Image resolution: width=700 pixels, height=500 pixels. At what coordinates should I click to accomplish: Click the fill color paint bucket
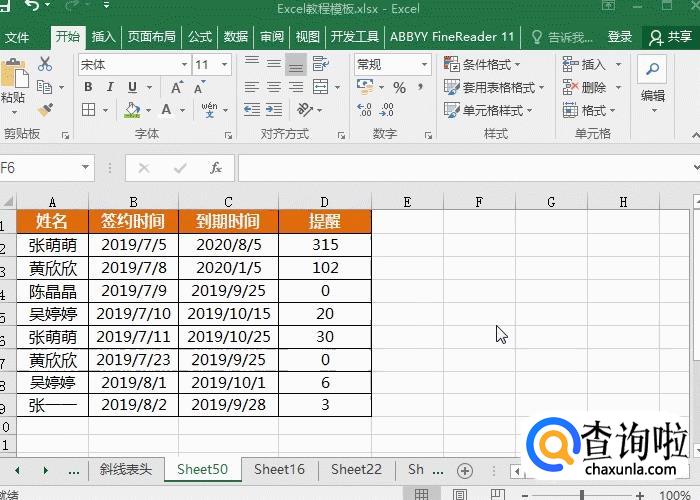click(132, 111)
